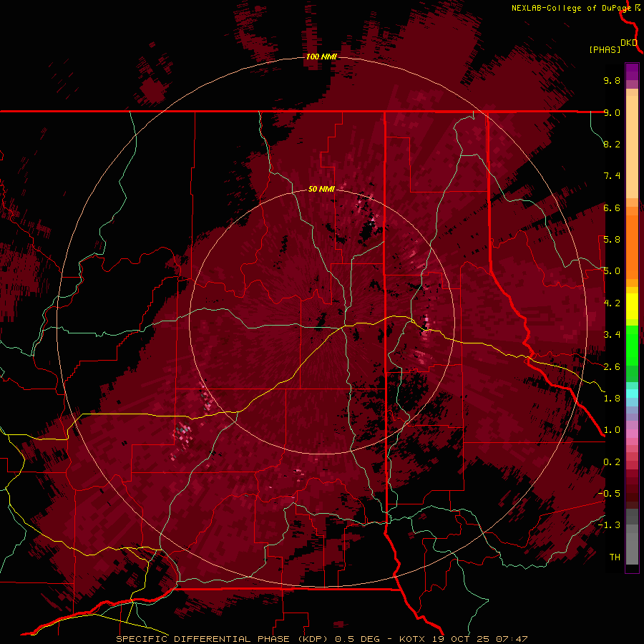
Task: Click the 9.0 scale value
Action: point(612,112)
